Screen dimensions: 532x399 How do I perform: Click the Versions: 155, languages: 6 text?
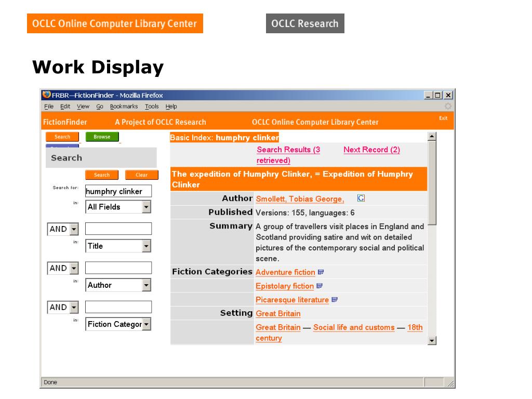coord(305,212)
